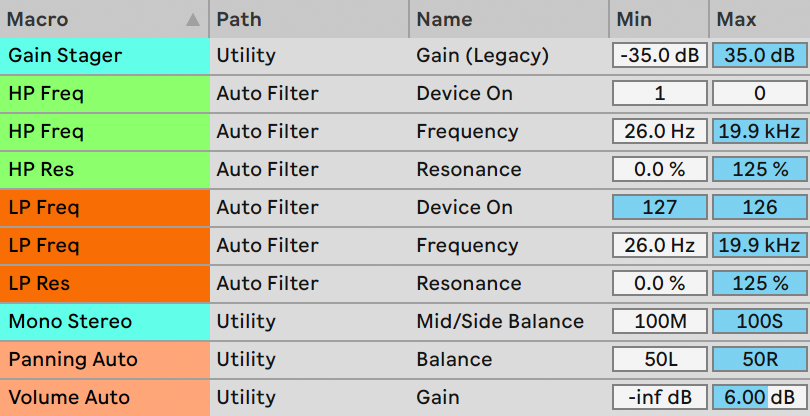The image size is (810, 416).
Task: Click HP Freq Device On min value 1
Action: point(659,94)
